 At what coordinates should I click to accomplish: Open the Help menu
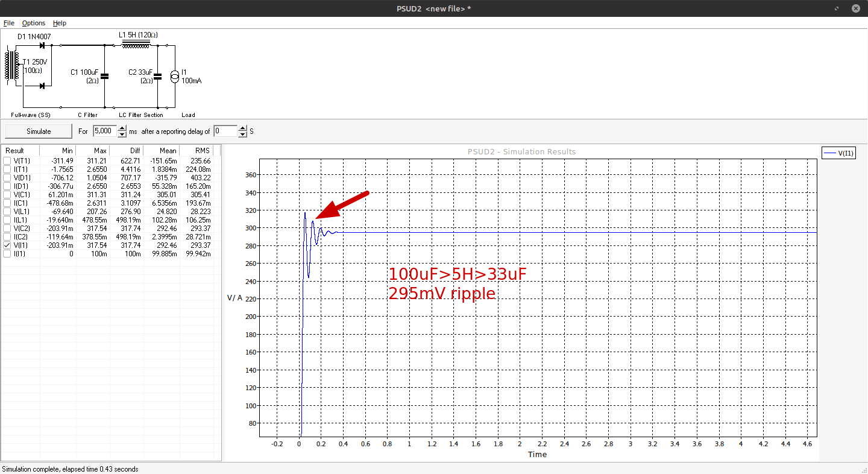click(x=60, y=23)
